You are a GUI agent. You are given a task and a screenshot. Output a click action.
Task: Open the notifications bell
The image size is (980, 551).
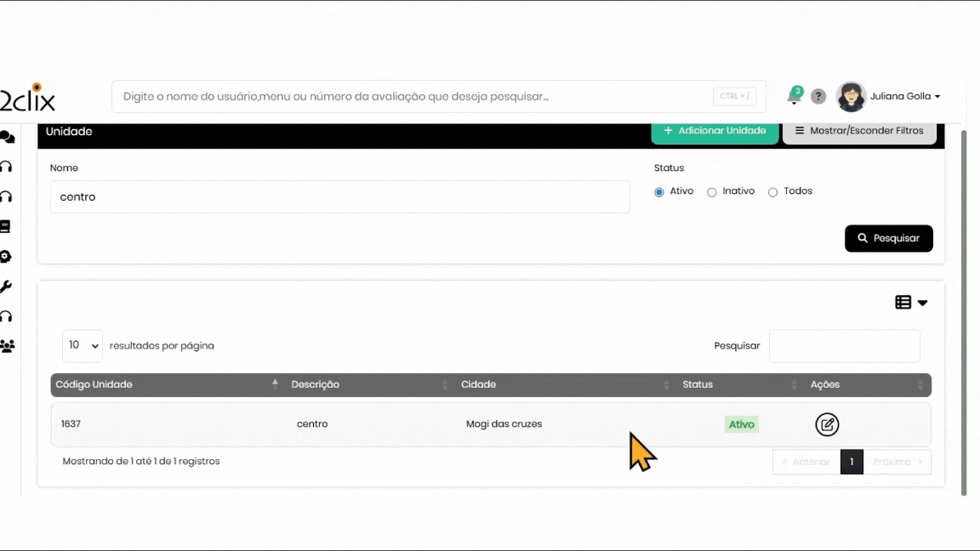click(x=794, y=97)
